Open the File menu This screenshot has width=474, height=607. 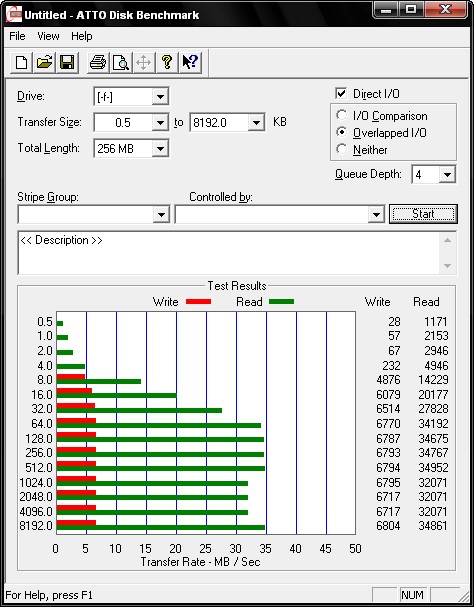click(x=17, y=36)
